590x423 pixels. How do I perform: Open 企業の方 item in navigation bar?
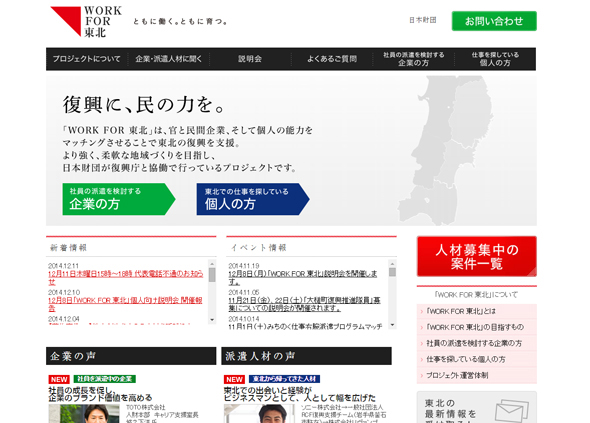coord(414,59)
